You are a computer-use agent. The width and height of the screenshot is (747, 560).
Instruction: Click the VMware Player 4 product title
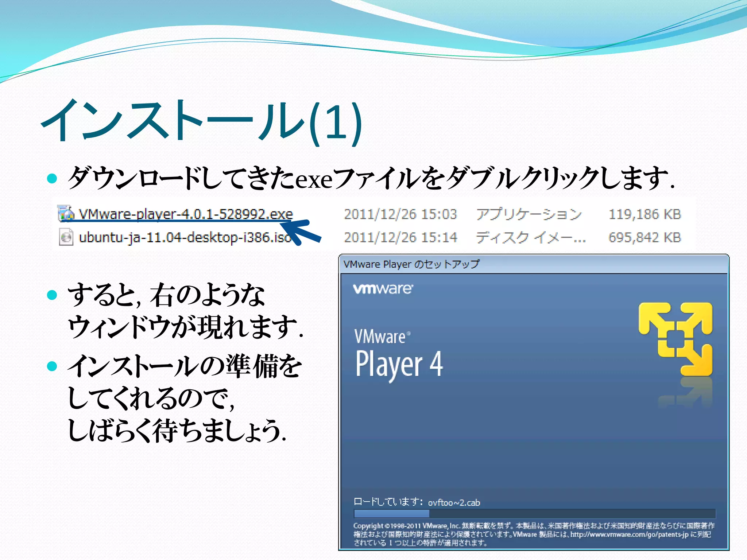399,356
